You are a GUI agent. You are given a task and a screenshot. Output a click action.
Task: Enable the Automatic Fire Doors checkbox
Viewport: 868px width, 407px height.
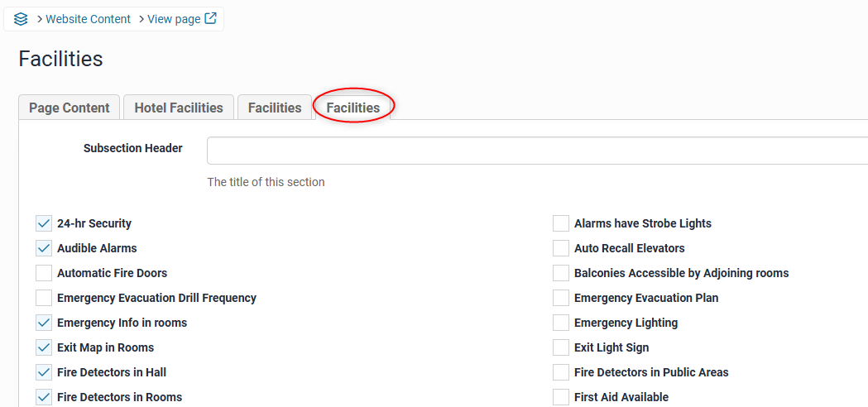coord(44,273)
